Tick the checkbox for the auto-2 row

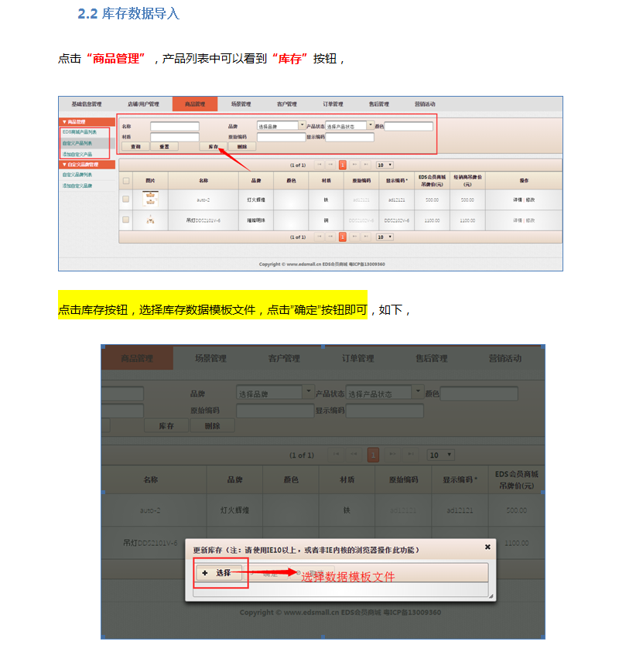click(125, 200)
